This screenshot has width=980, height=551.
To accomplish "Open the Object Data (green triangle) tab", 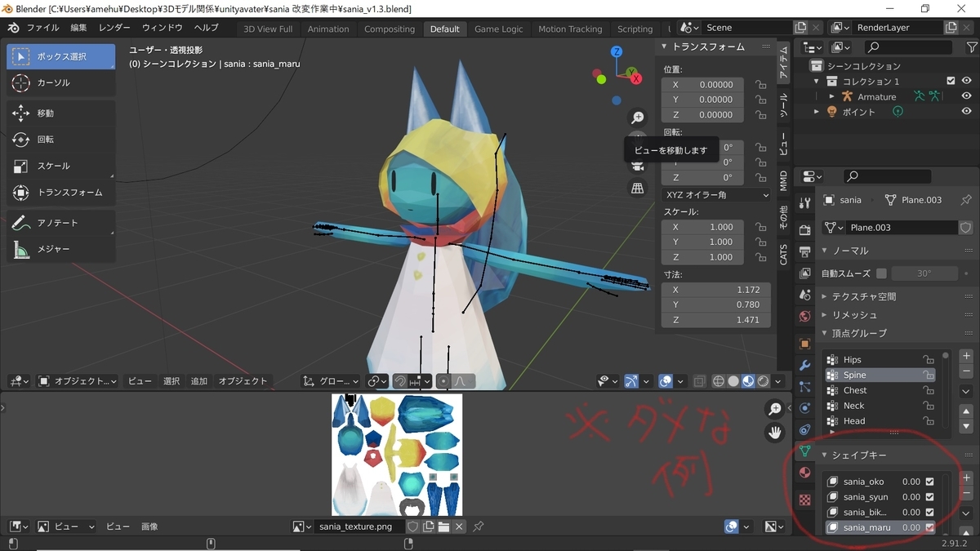I will (x=804, y=451).
